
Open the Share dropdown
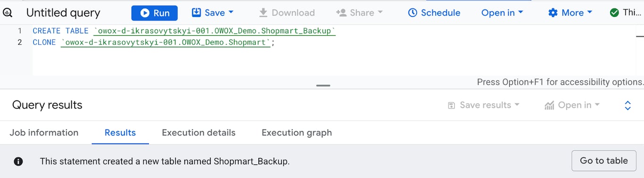(359, 13)
